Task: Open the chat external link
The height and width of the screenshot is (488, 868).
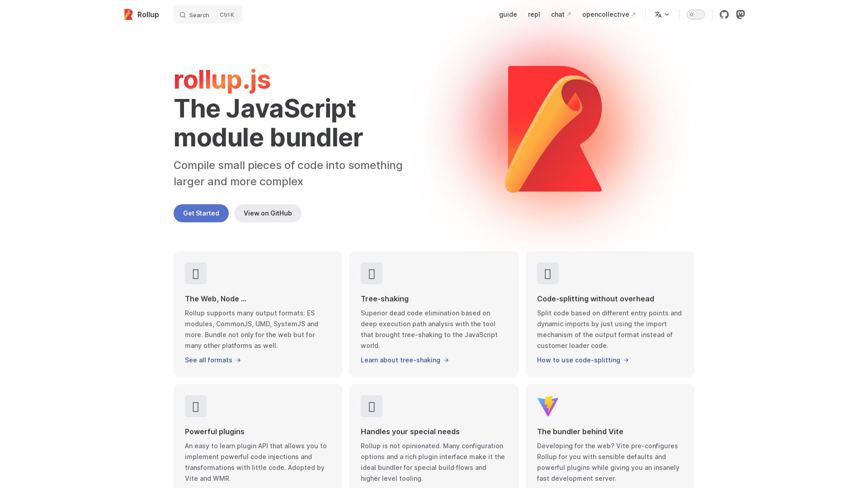Action: point(561,14)
